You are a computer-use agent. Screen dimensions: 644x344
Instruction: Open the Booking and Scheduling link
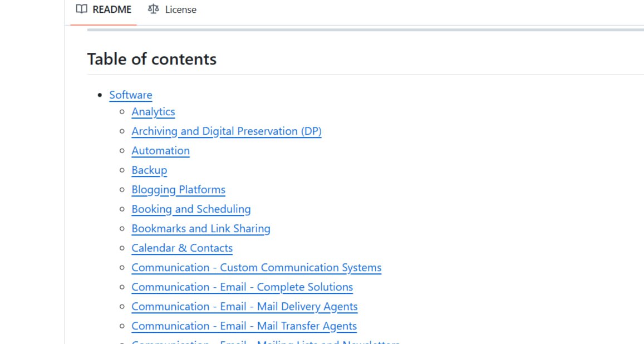[191, 209]
